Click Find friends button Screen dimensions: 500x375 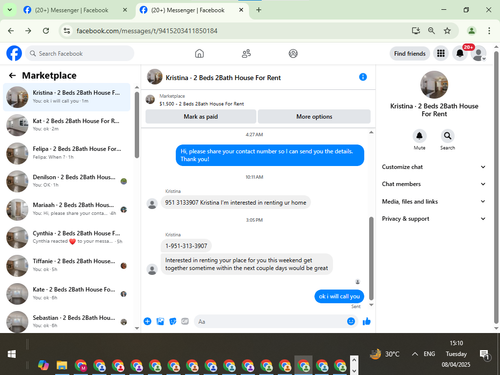pyautogui.click(x=410, y=53)
